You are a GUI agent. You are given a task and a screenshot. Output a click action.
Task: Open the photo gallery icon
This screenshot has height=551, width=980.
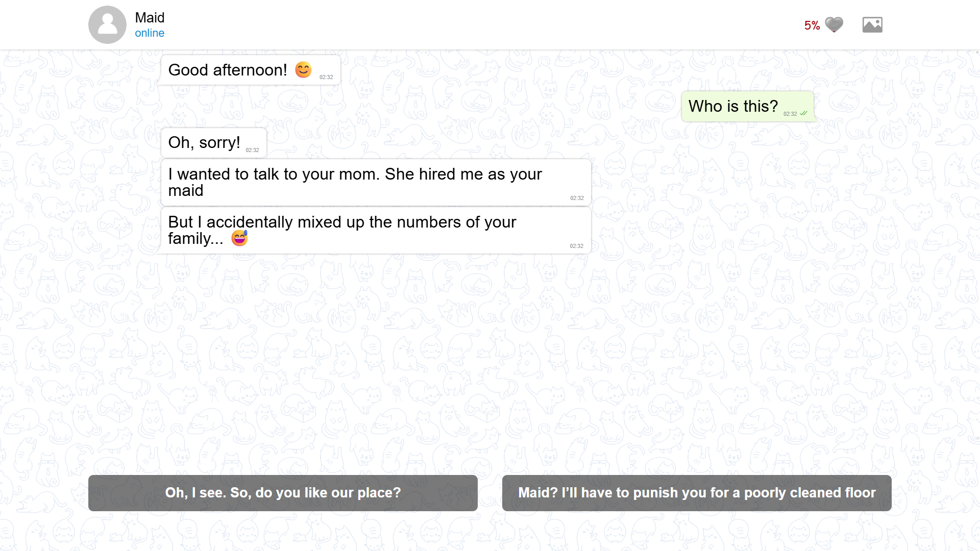(x=873, y=24)
